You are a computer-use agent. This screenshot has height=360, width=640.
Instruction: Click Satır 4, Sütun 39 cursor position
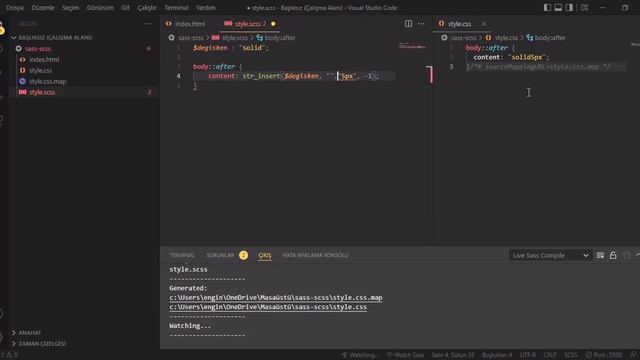453,355
